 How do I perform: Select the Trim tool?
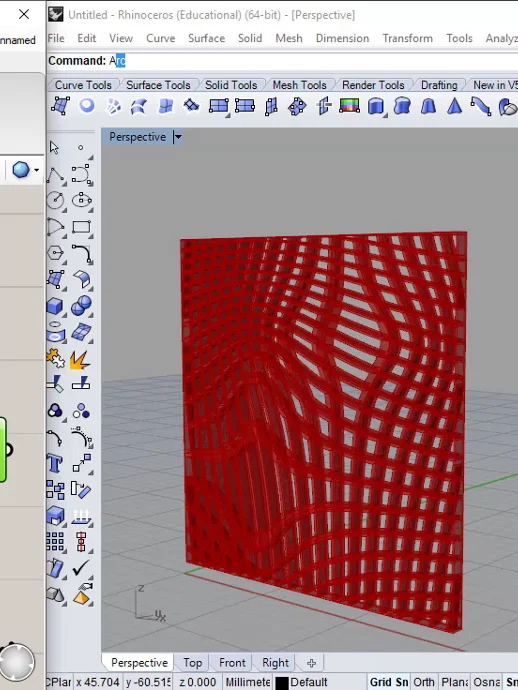(55, 384)
